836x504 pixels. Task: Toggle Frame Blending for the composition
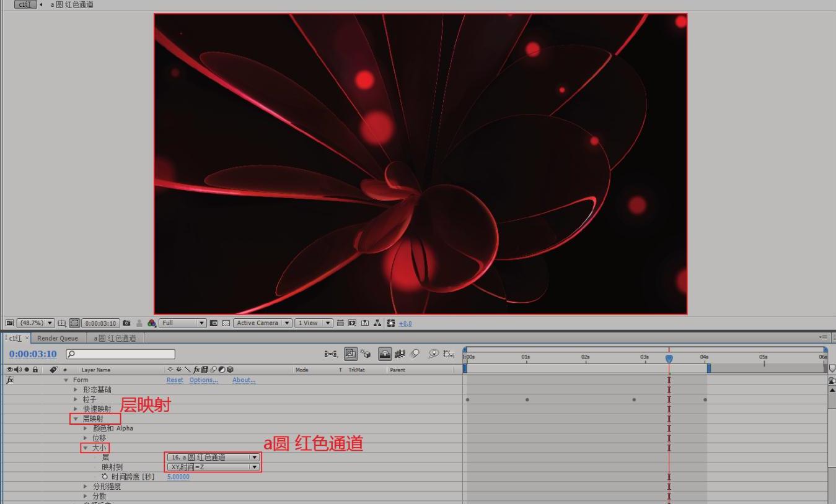(400, 354)
